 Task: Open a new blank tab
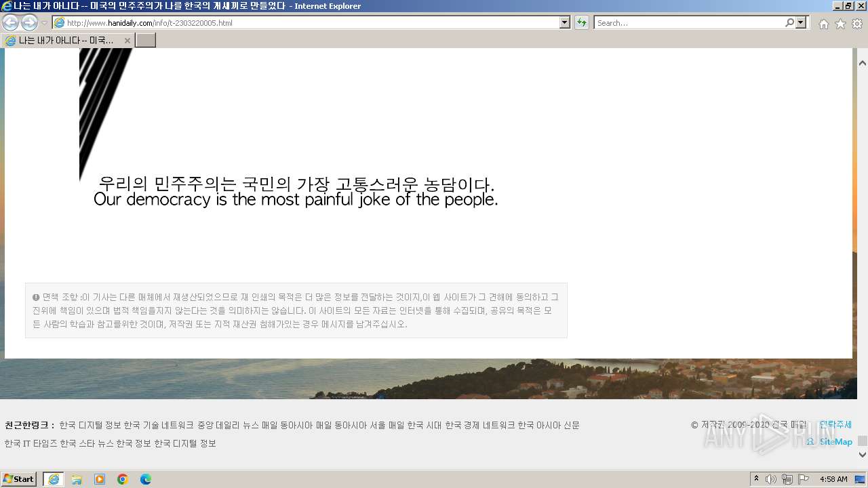pyautogui.click(x=146, y=41)
